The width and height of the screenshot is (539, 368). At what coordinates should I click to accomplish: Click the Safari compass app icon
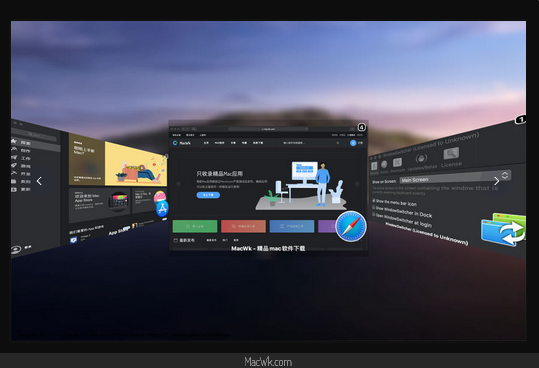tap(351, 226)
